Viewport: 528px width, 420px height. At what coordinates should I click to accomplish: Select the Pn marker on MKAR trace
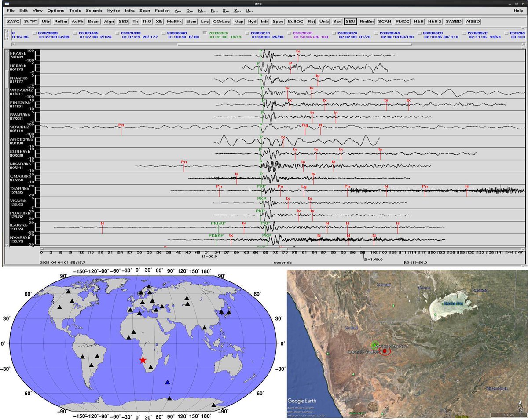184,162
